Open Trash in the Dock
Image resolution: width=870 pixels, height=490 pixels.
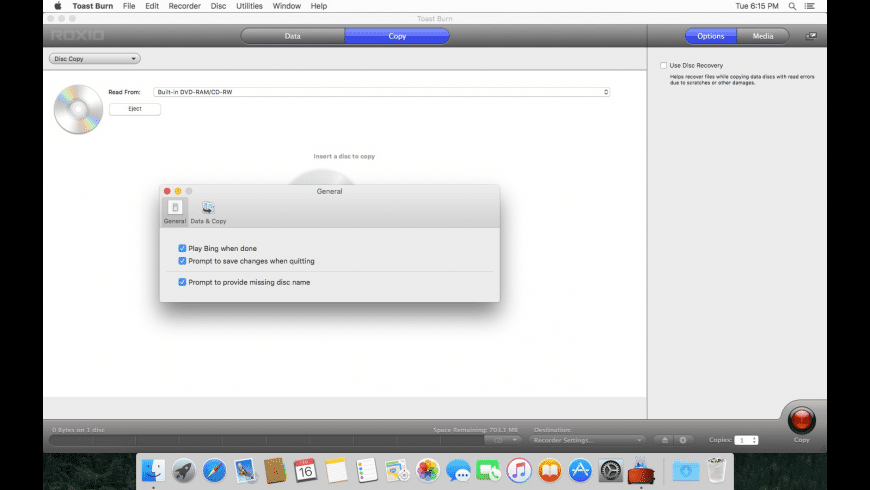click(716, 471)
